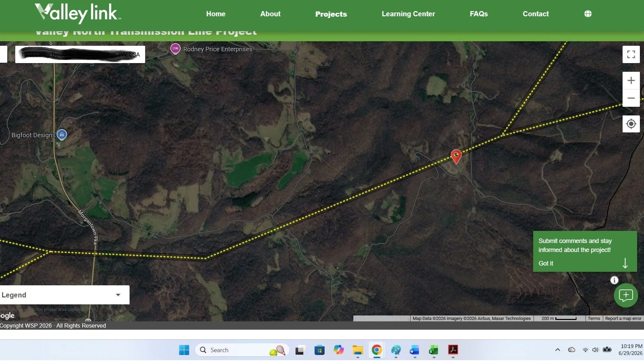Viewport: 644px width, 364px height.
Task: Dismiss the tip with Got it
Action: pos(546,263)
